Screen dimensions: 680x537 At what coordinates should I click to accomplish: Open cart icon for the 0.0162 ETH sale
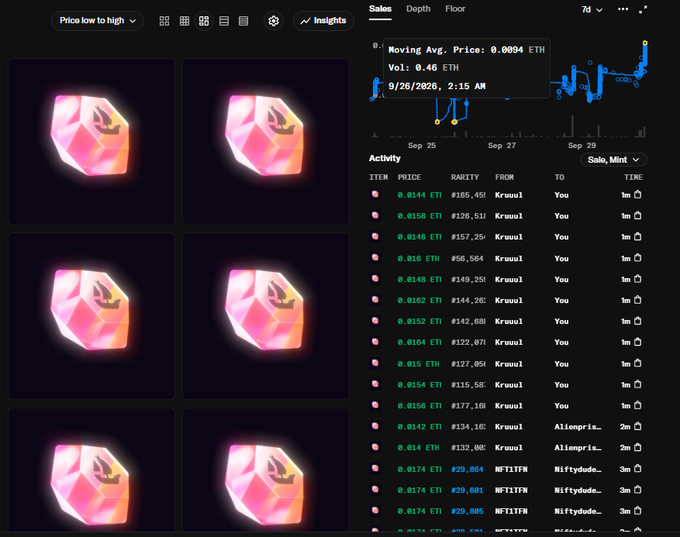click(638, 300)
